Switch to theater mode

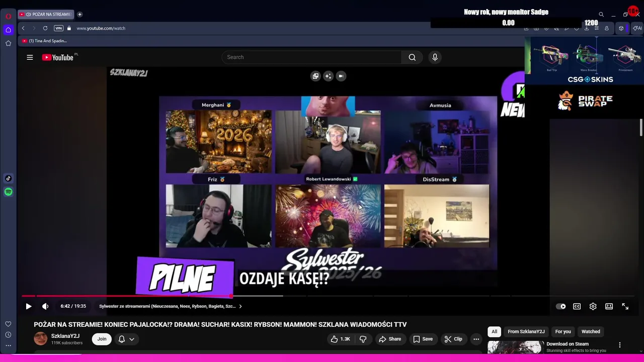[609, 306]
